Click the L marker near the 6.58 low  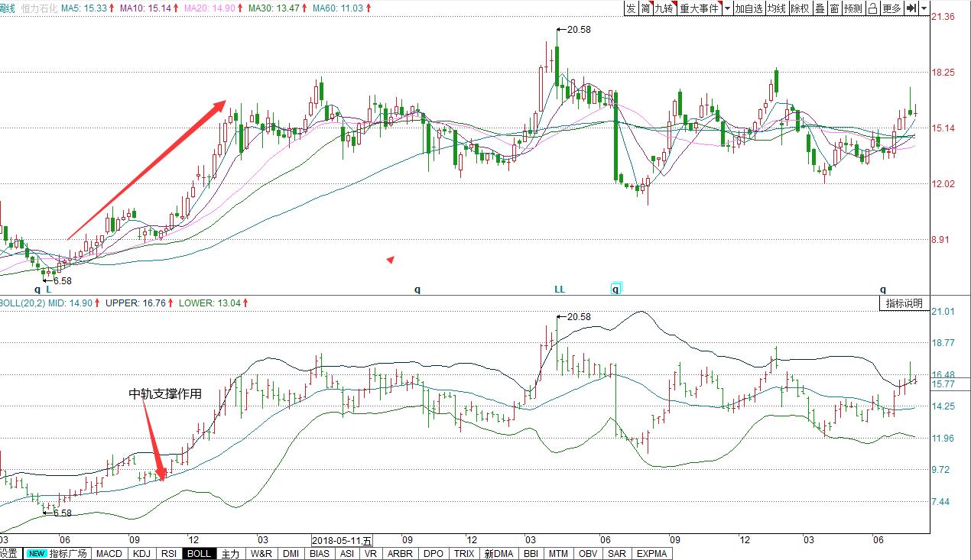[x=48, y=290]
